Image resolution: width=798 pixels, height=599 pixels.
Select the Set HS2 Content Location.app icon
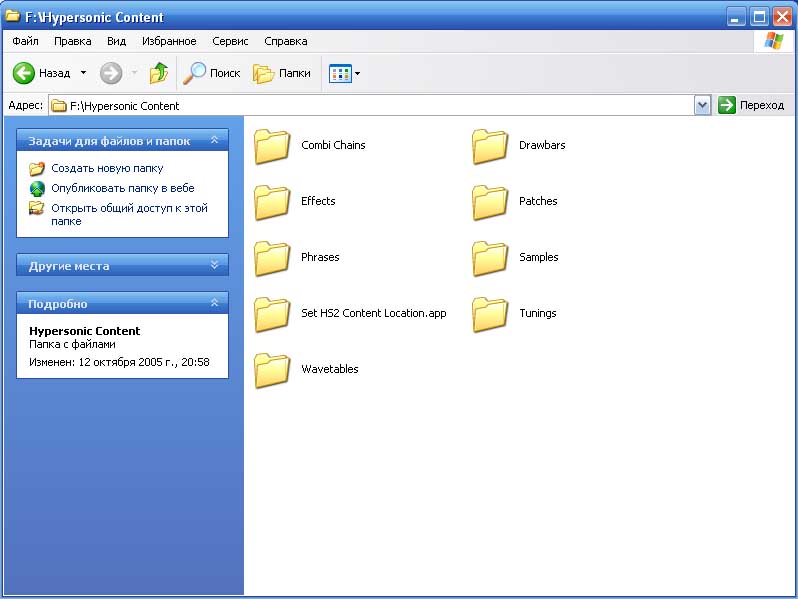click(272, 314)
